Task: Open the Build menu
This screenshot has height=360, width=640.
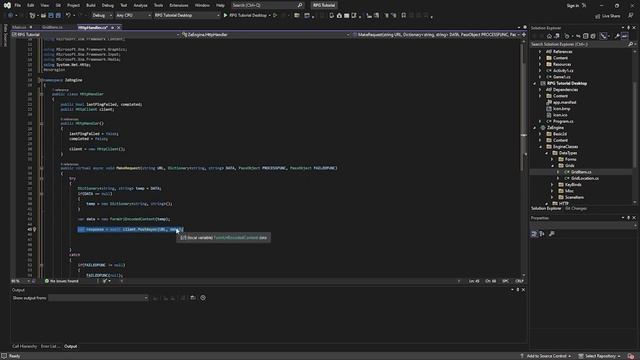Action: tap(91, 5)
